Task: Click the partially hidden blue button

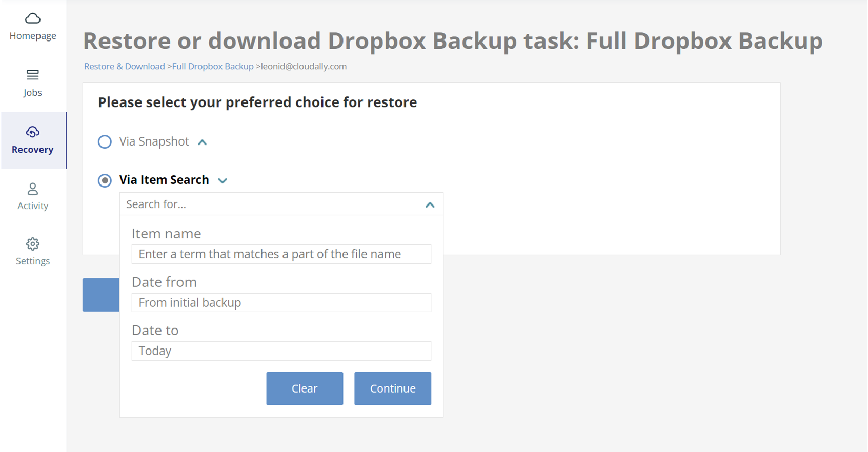Action: click(x=101, y=295)
